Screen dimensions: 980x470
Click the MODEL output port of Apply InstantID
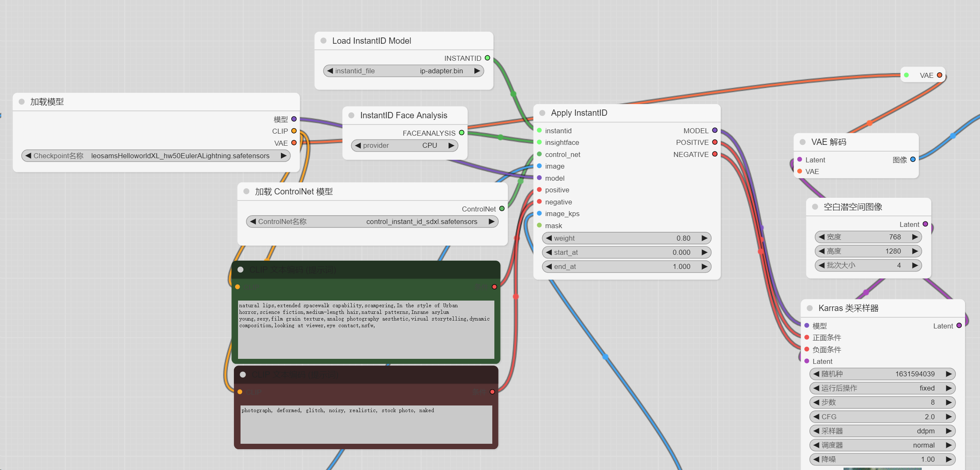click(x=715, y=130)
